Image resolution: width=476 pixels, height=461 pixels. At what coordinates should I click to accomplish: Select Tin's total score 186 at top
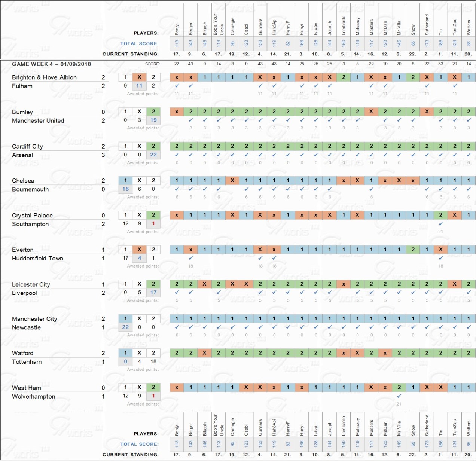point(440,43)
